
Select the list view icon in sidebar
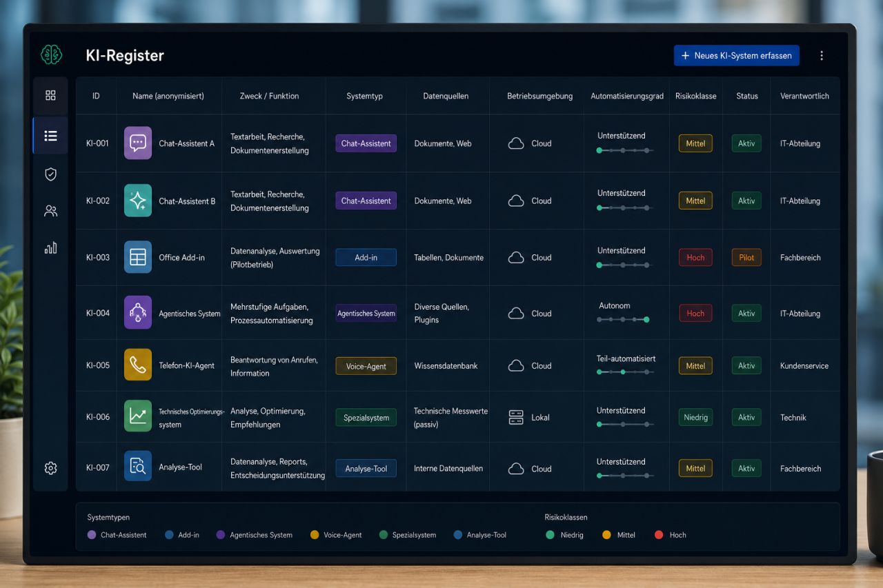coord(50,136)
